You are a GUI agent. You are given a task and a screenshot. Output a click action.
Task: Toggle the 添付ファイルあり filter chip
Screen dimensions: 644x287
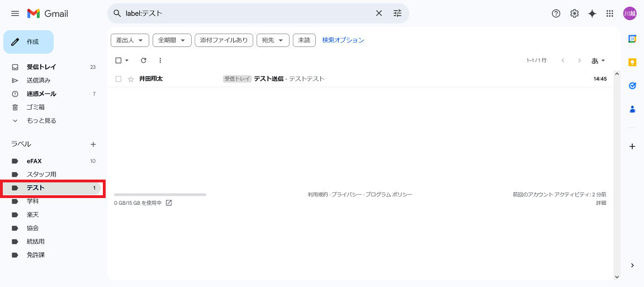224,40
